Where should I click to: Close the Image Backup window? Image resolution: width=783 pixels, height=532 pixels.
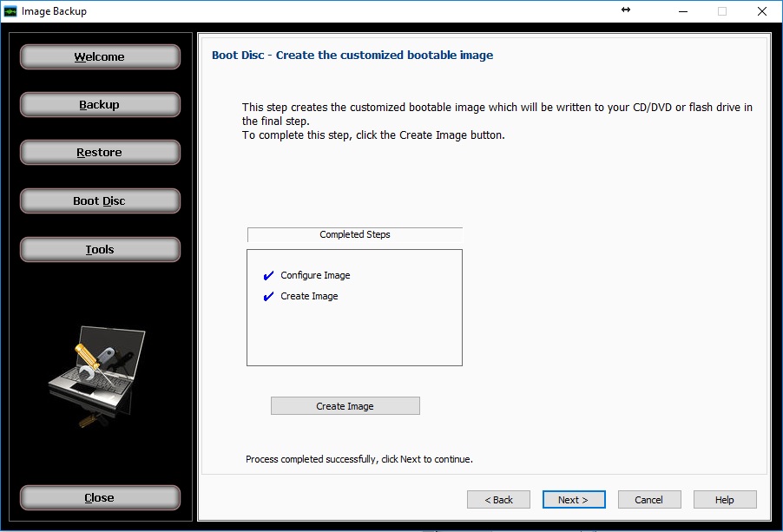point(762,11)
